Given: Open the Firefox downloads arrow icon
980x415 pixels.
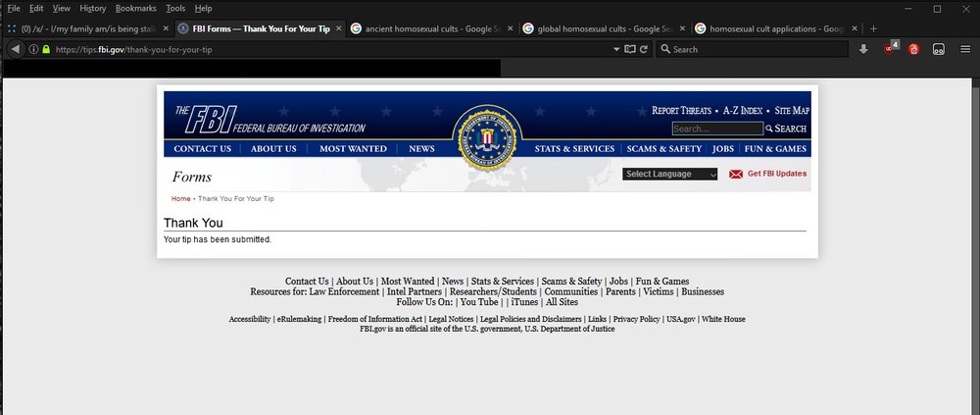Looking at the screenshot, I should [863, 49].
